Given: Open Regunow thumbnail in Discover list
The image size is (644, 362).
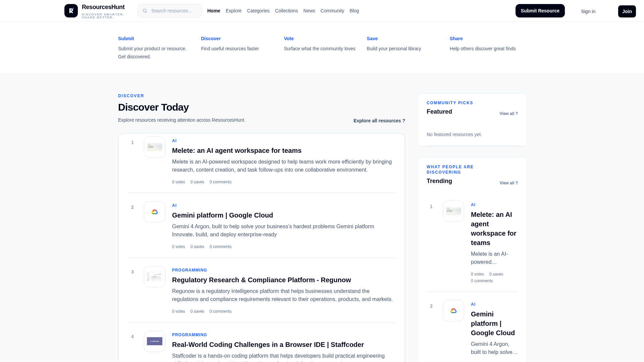Looking at the screenshot, I should coord(155,277).
